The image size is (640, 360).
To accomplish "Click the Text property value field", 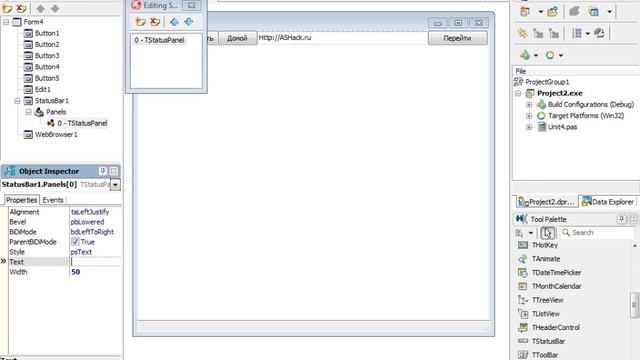I will click(x=96, y=262).
